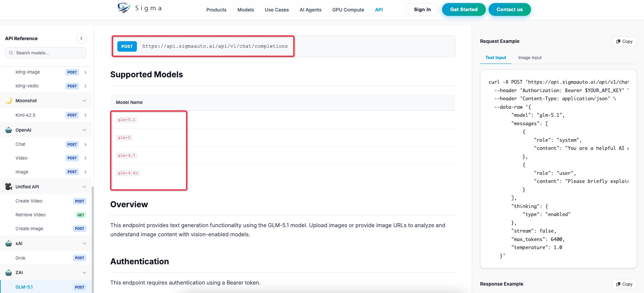644x293 pixels.
Task: Click the Supported Models heading
Action: (x=146, y=75)
